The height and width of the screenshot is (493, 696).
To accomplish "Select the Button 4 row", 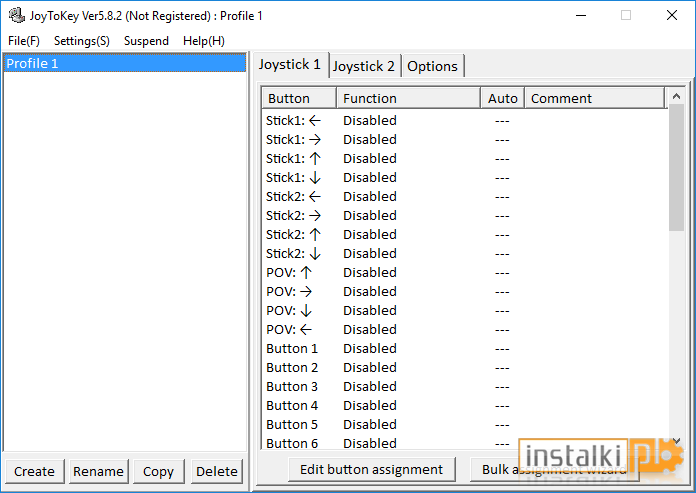I will [464, 406].
